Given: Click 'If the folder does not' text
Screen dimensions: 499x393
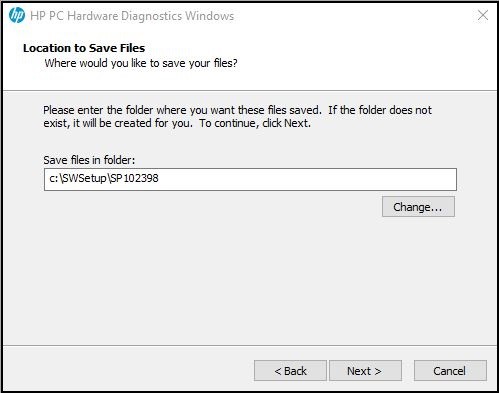Looking at the screenshot, I should click(x=380, y=110).
